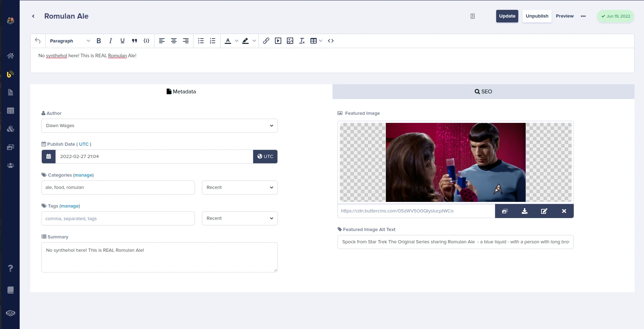Click the tags input field

118,218
